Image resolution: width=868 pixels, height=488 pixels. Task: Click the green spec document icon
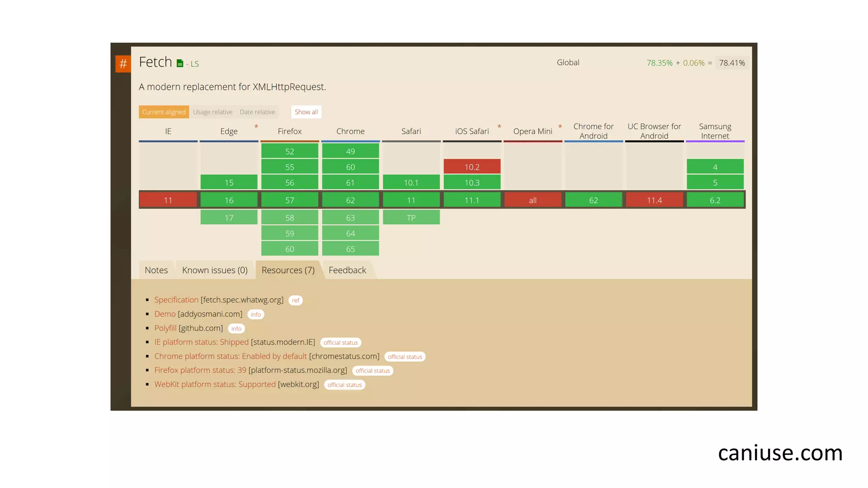coord(180,64)
